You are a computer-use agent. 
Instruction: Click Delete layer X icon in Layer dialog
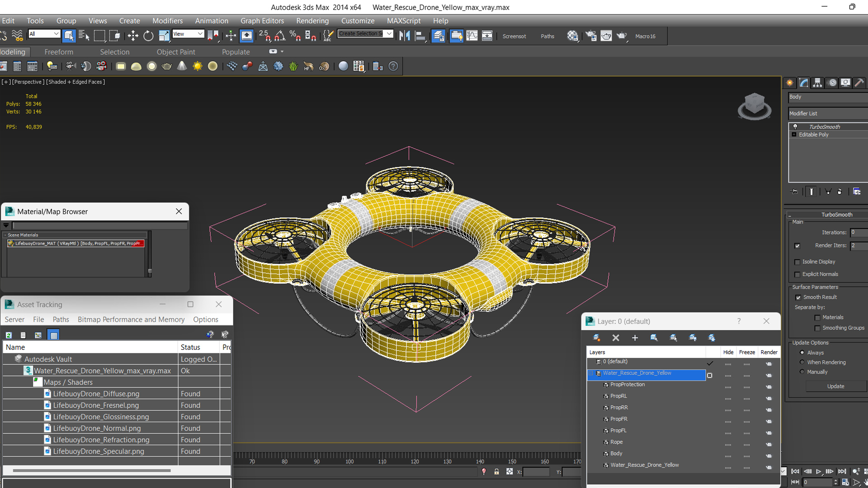pos(616,338)
